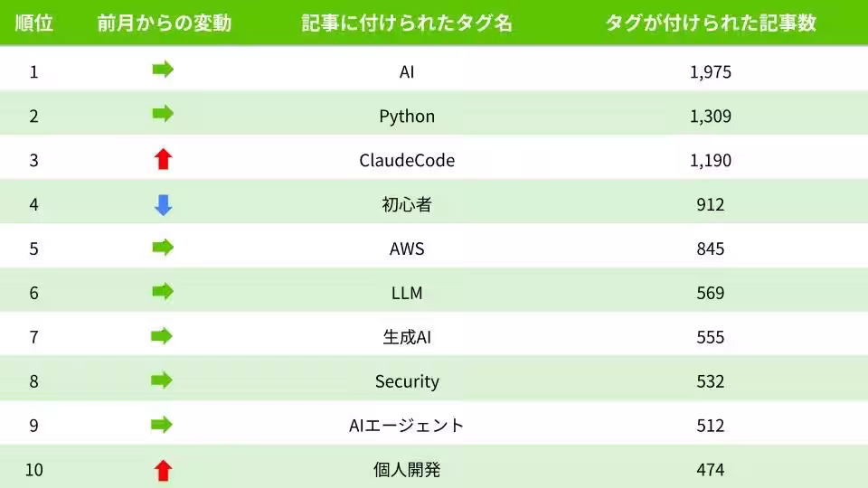Click the article count 1,975
Image resolution: width=868 pixels, height=488 pixels.
(710, 72)
